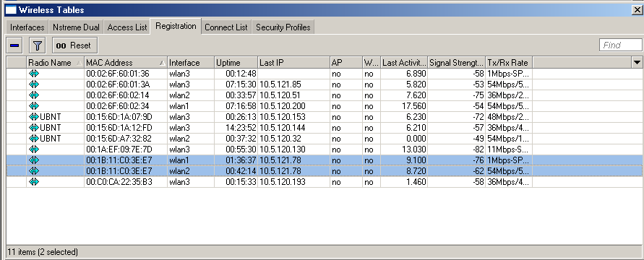644x260 pixels.
Task: Click Last IP 10.5.120.193
Action: point(283,181)
